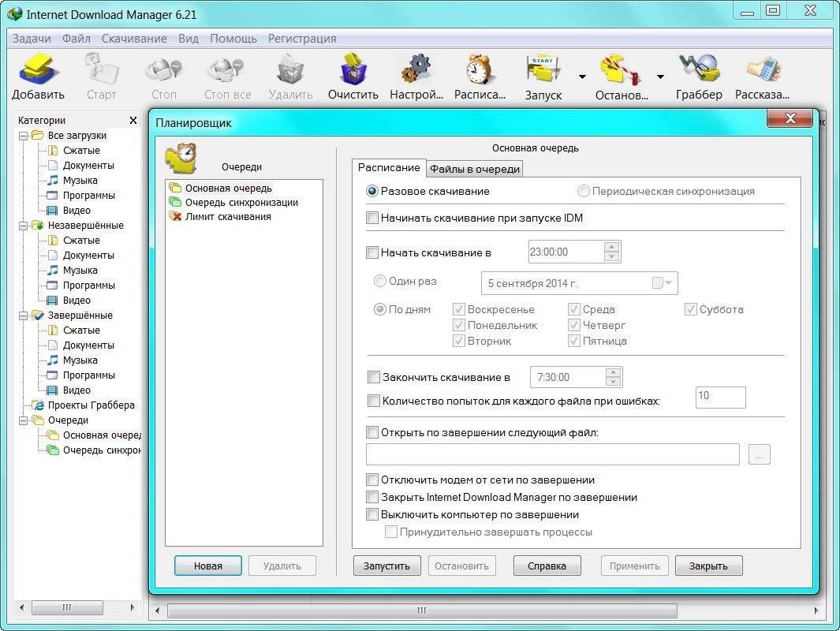This screenshot has width=840, height=631.
Task: Select Основная очередь in scheduler queue list
Action: (x=228, y=188)
